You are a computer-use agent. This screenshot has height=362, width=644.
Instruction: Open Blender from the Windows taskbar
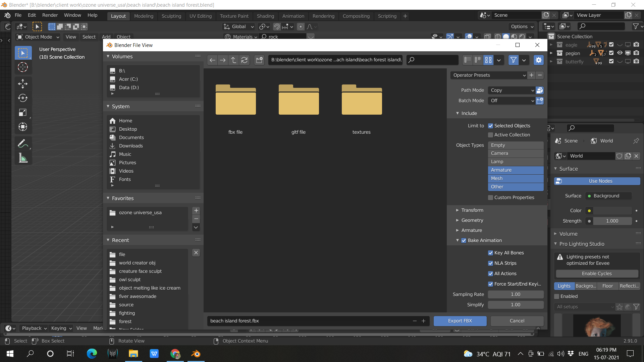196,354
